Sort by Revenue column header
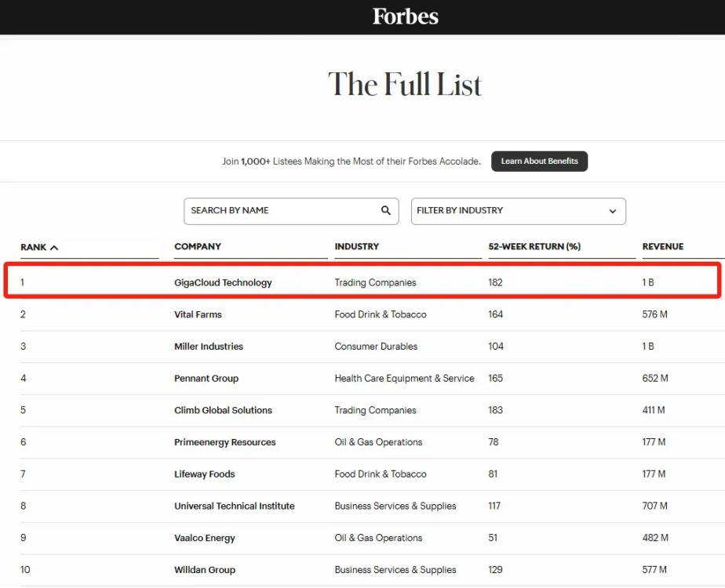 point(663,246)
